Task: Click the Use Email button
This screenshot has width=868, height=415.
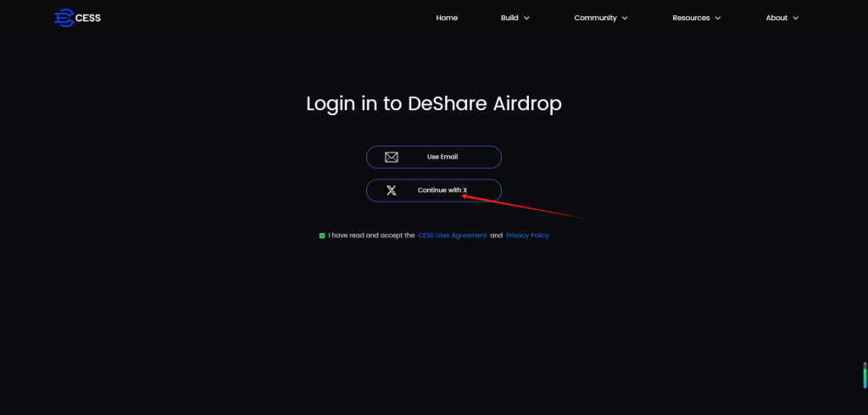Action: [434, 158]
